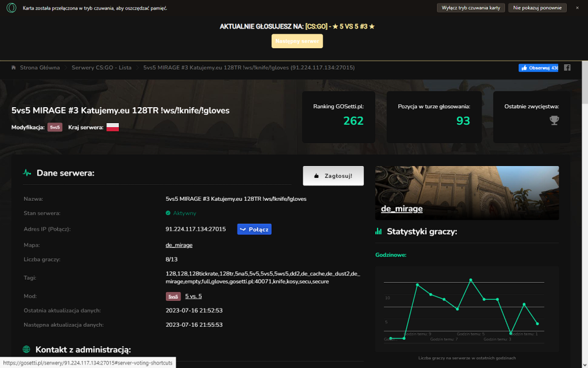This screenshot has width=588, height=368.
Task: Click the voting round position value 93
Action: click(463, 121)
